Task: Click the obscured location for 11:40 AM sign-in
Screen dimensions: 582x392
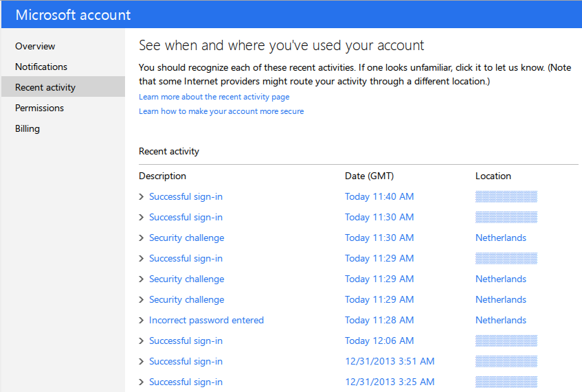Action: (x=506, y=196)
